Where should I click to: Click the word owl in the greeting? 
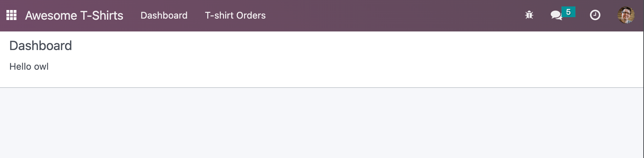pyautogui.click(x=41, y=66)
